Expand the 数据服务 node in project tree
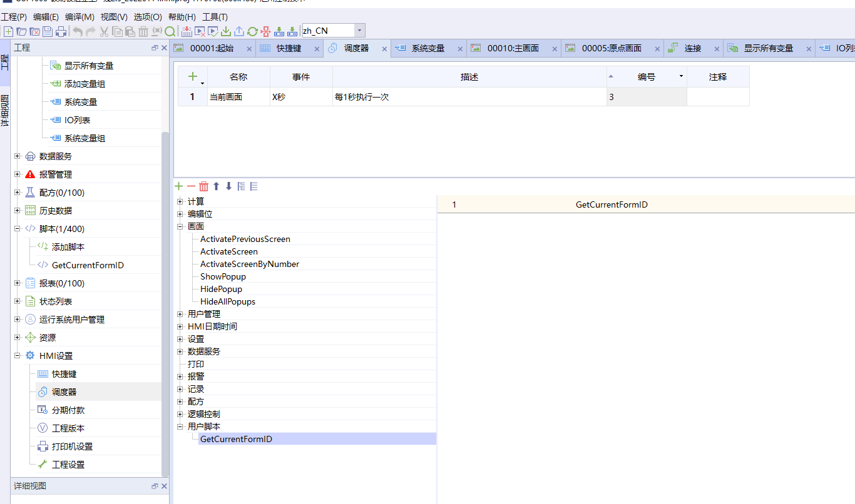The width and height of the screenshot is (855, 504). pyautogui.click(x=18, y=156)
